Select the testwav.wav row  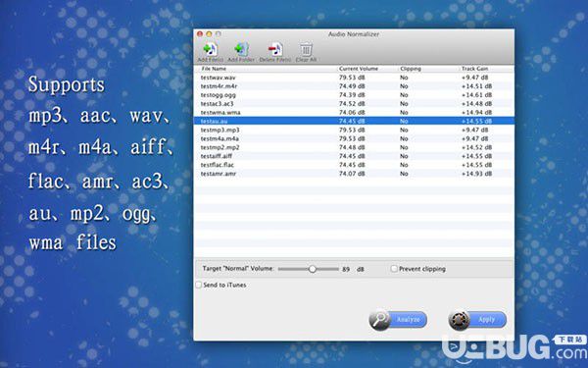click(x=354, y=78)
